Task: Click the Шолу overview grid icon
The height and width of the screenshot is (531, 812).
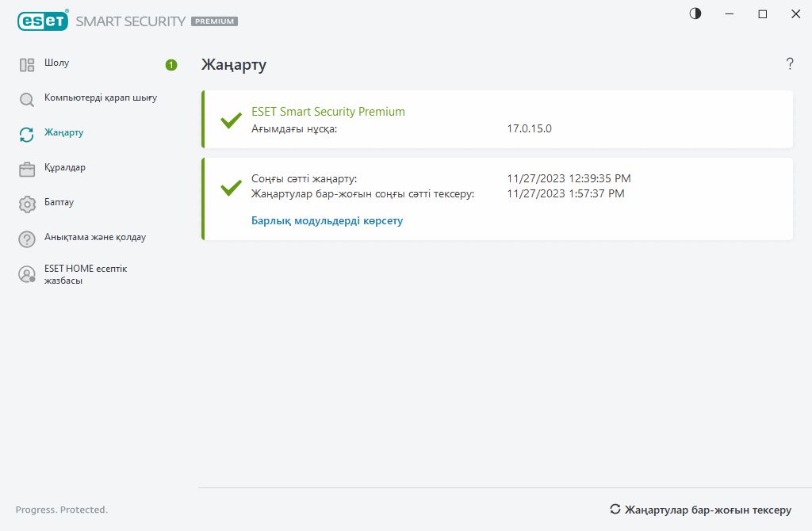Action: point(27,65)
